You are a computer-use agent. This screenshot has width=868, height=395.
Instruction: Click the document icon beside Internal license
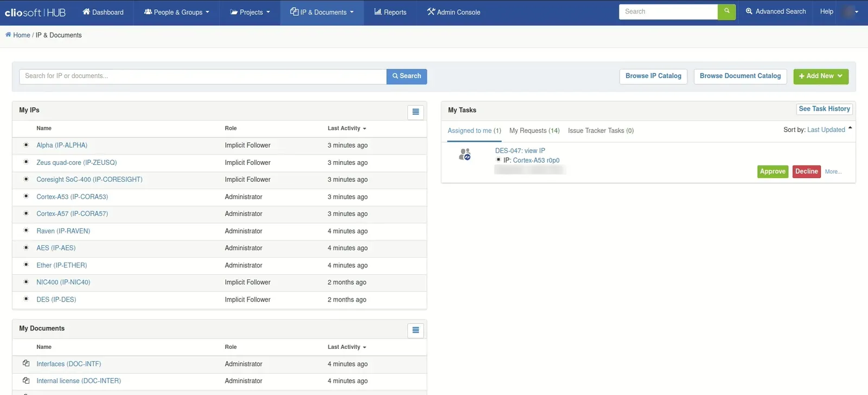26,380
